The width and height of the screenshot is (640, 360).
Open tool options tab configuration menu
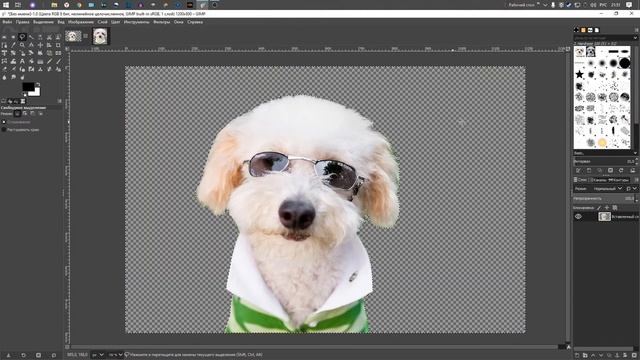point(60,101)
